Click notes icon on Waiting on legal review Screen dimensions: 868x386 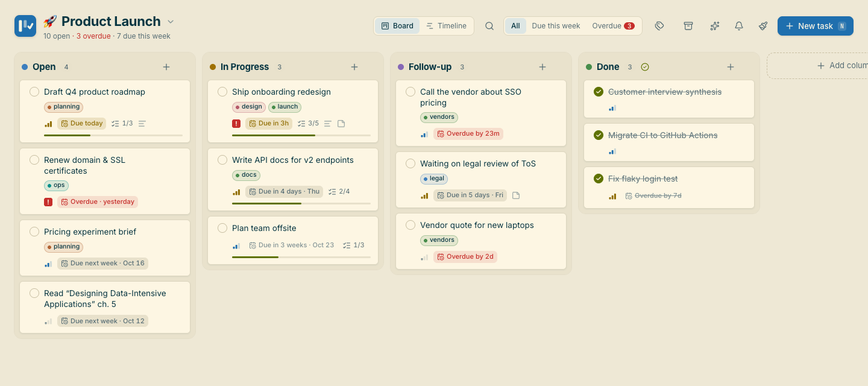pyautogui.click(x=516, y=195)
